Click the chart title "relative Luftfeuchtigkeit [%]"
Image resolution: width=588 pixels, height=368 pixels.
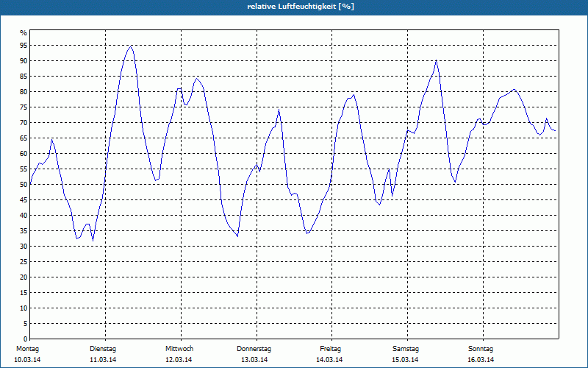pyautogui.click(x=301, y=7)
